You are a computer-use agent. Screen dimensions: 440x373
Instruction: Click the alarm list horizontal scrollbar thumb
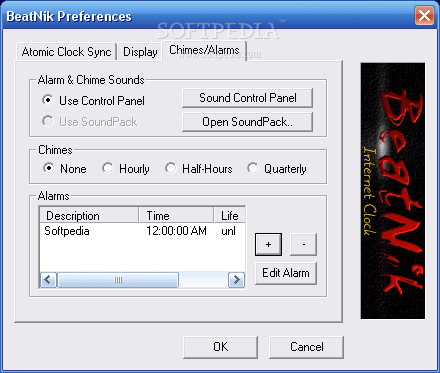[118, 280]
